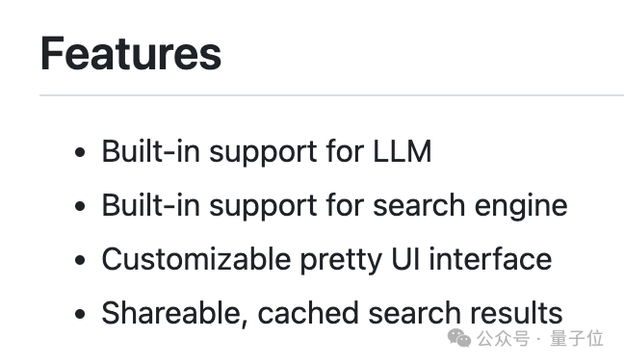Click 'Built-in' in the first bullet item
The height and width of the screenshot is (364, 624).
click(x=151, y=151)
